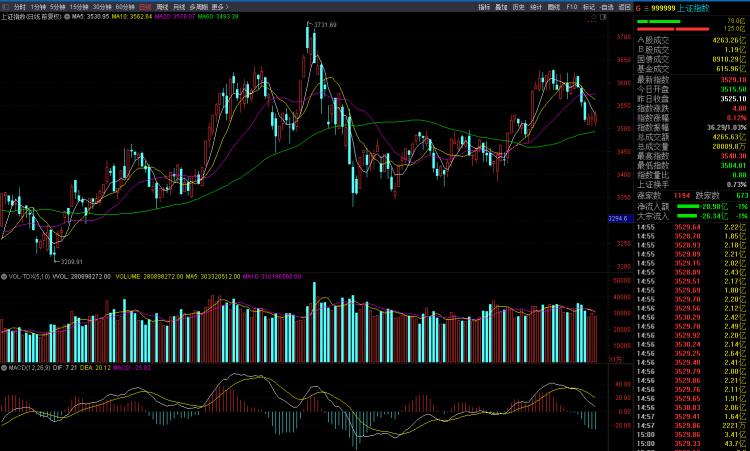Select the 5分钟 period tab
750x451 pixels.
pyautogui.click(x=58, y=6)
